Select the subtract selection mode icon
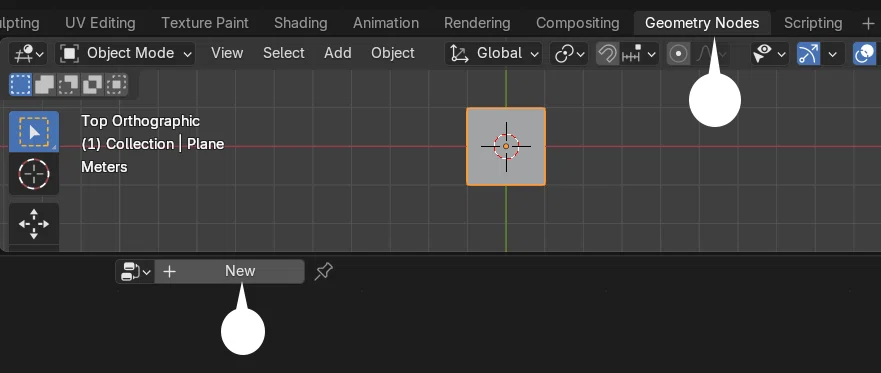Screen dimensions: 881x373 click(69, 85)
